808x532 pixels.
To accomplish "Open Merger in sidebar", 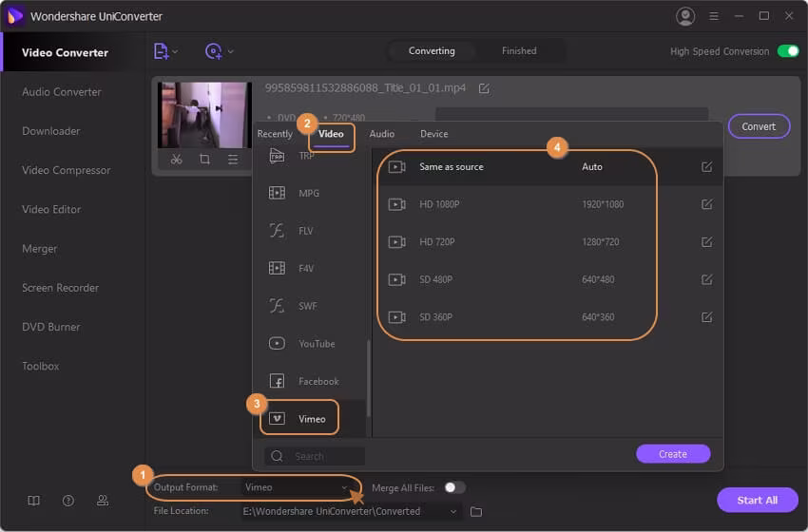I will [x=40, y=249].
